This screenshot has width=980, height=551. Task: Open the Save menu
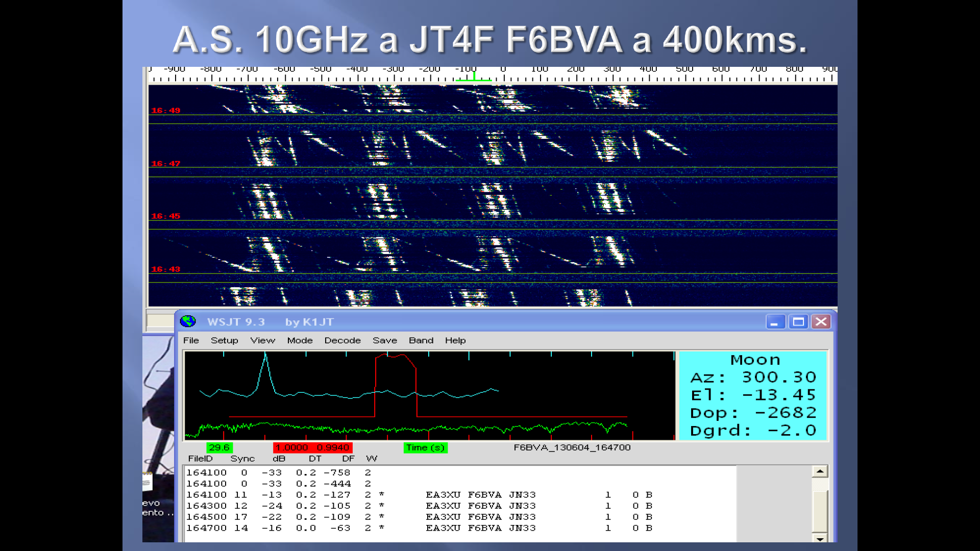(x=384, y=340)
